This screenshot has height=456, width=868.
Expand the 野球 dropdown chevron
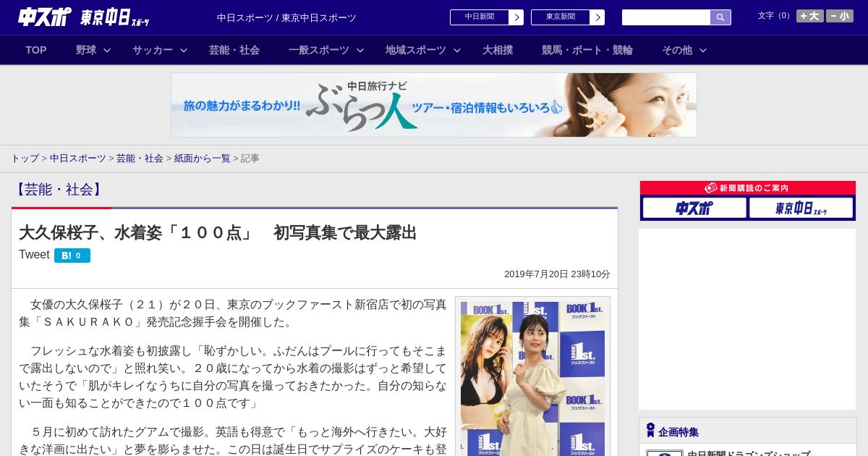coord(107,50)
